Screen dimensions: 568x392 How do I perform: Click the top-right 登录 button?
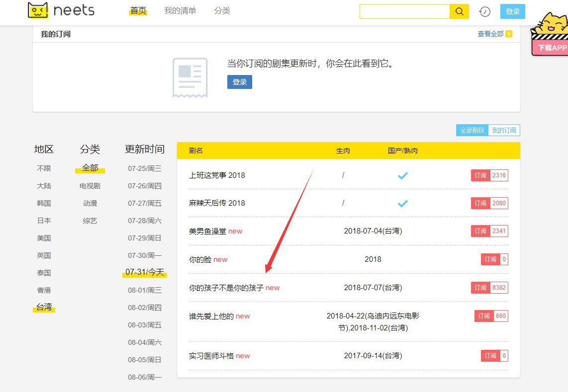point(512,11)
